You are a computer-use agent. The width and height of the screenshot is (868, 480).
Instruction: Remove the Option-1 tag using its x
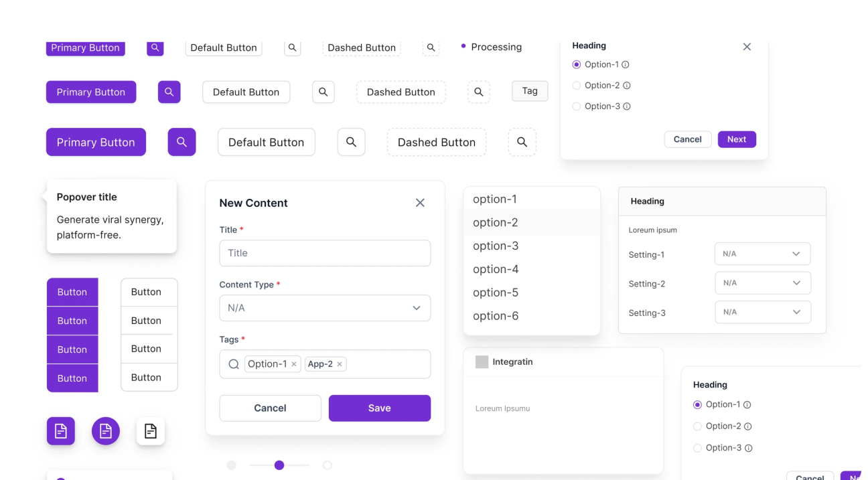click(294, 364)
